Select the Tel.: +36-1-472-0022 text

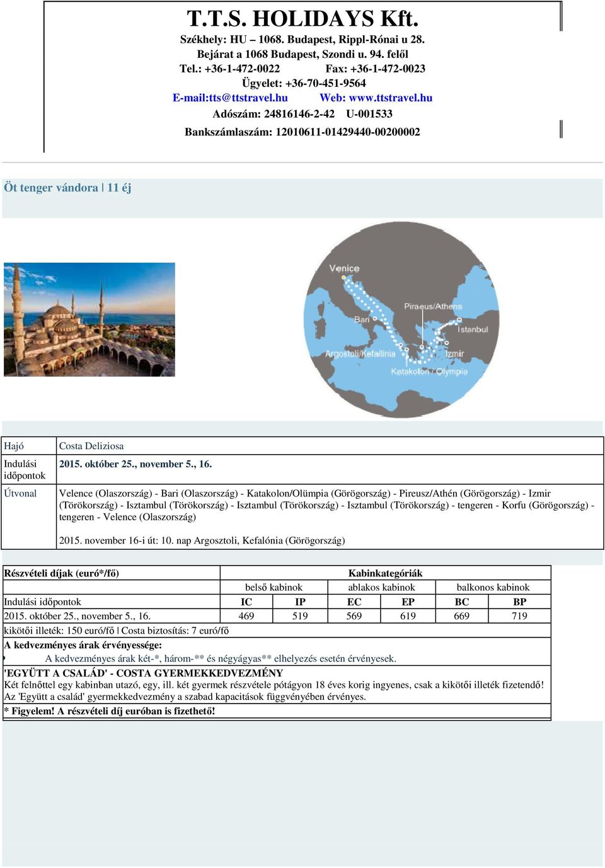point(230,69)
